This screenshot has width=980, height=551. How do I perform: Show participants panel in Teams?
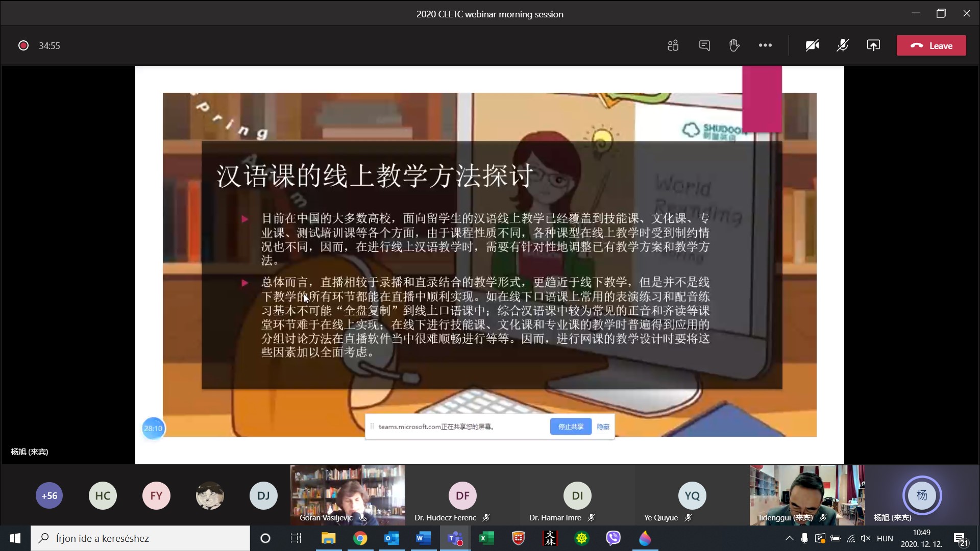pos(673,45)
